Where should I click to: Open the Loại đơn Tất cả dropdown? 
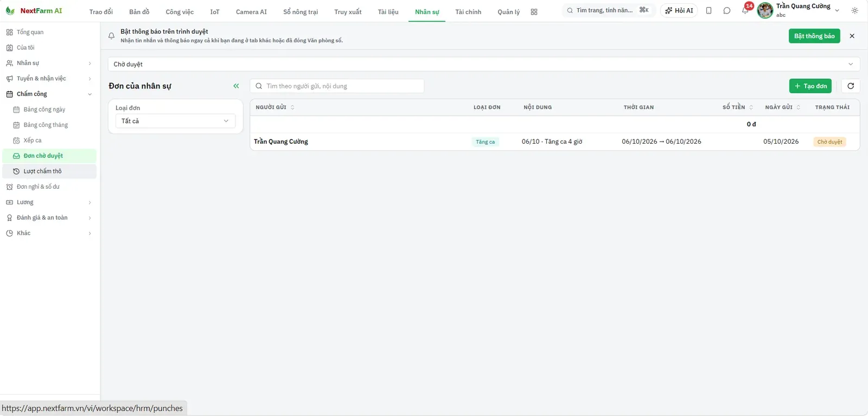pos(175,121)
